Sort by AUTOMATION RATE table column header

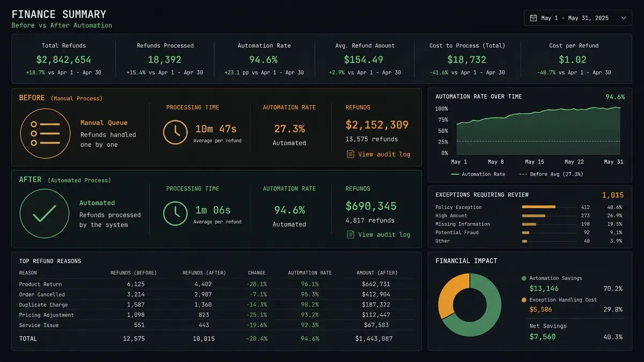click(310, 273)
